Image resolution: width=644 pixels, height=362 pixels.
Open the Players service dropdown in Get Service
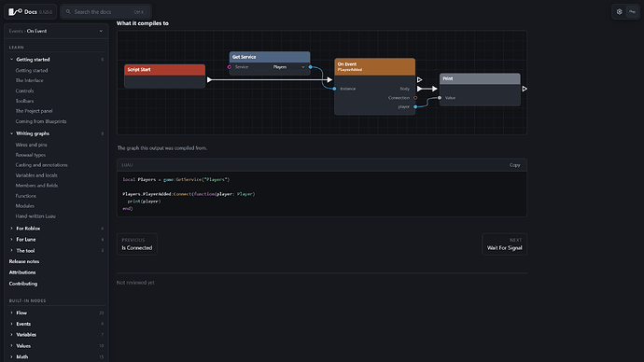click(289, 67)
